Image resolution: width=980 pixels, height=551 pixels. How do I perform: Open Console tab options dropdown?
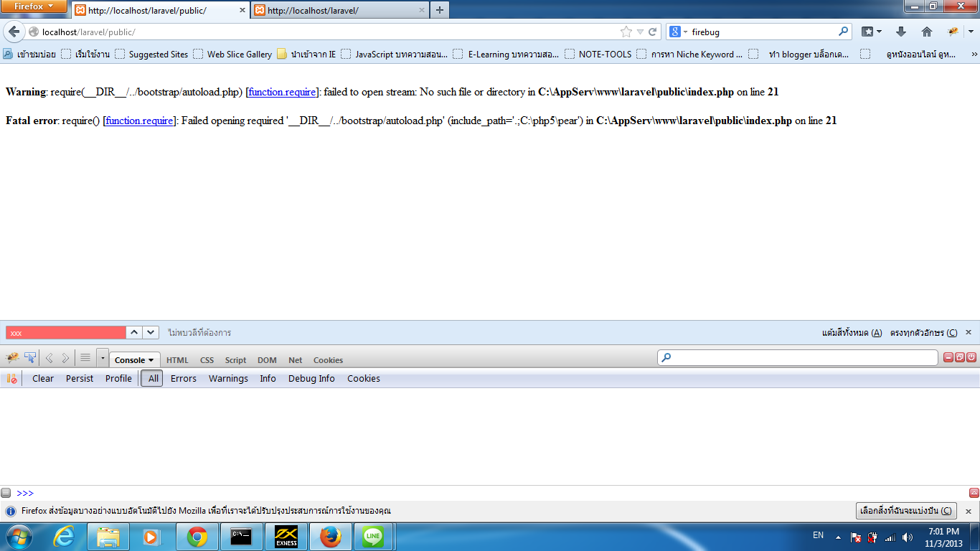(x=151, y=360)
